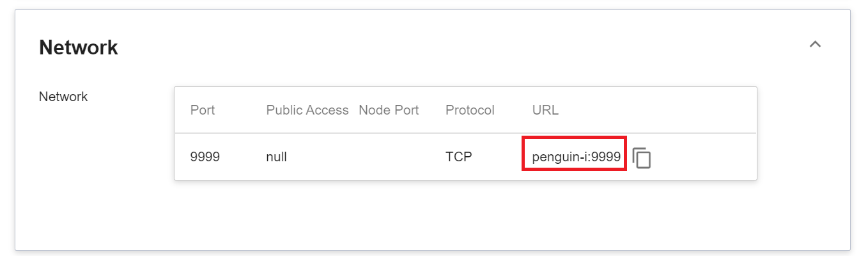Select the Node Port column header
868x256 pixels.
tap(389, 110)
